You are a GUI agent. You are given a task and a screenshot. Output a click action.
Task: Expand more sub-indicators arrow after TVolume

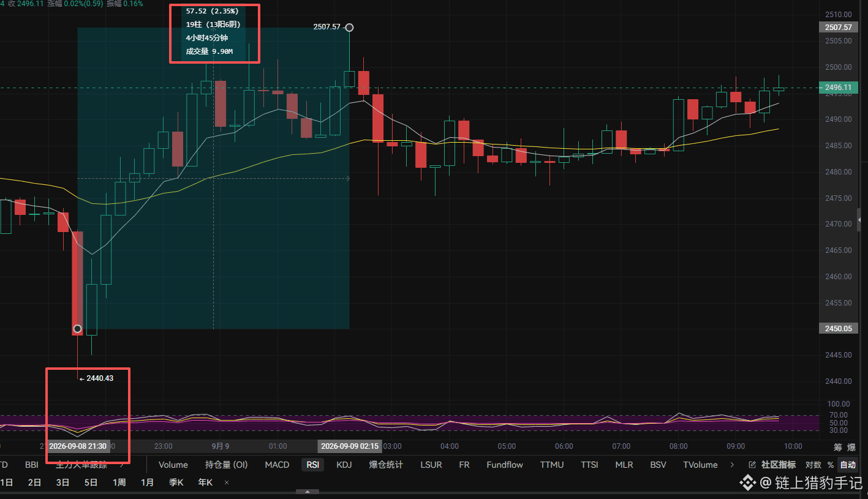click(x=732, y=465)
